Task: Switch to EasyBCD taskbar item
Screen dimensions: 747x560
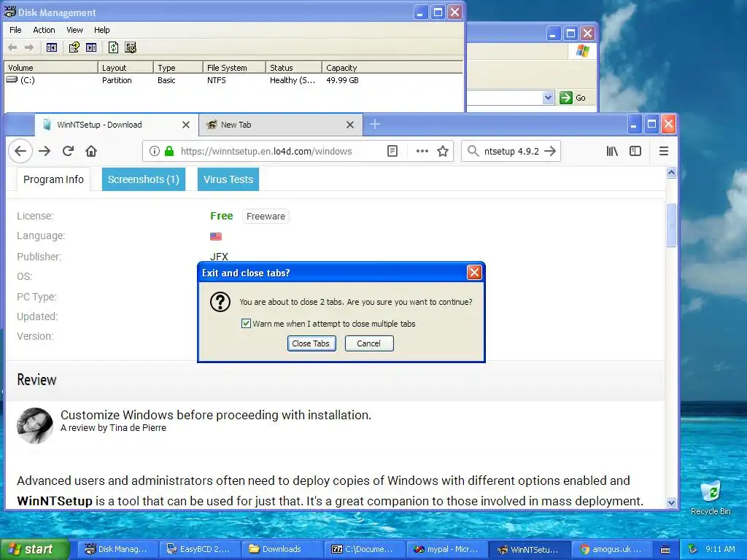Action: click(x=198, y=549)
